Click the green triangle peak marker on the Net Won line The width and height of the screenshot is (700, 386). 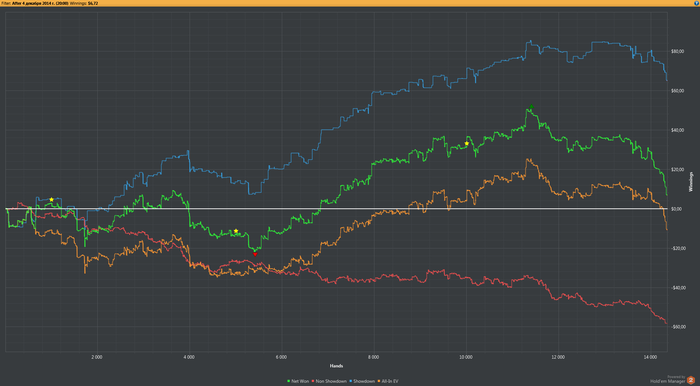(531, 107)
